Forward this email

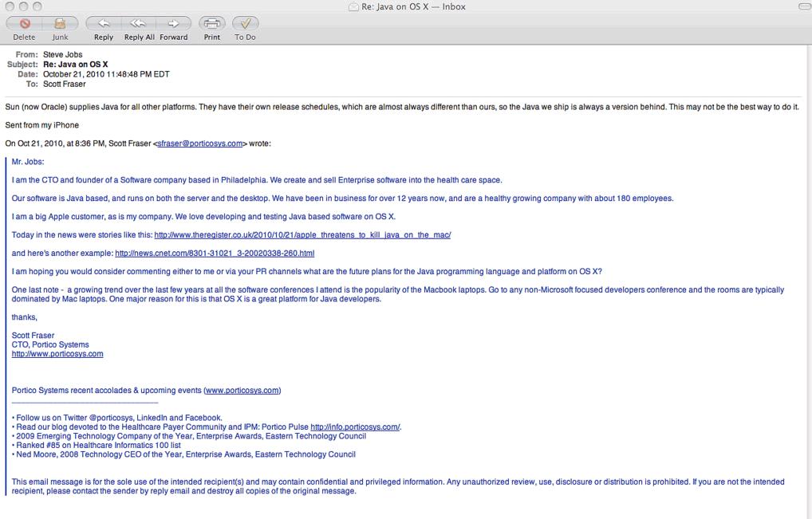(x=173, y=24)
